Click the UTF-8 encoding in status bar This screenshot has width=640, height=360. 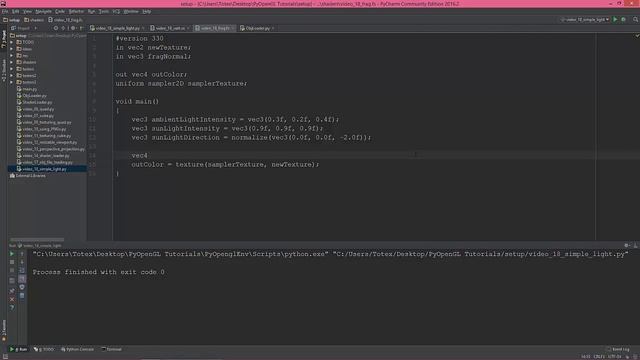(x=614, y=357)
